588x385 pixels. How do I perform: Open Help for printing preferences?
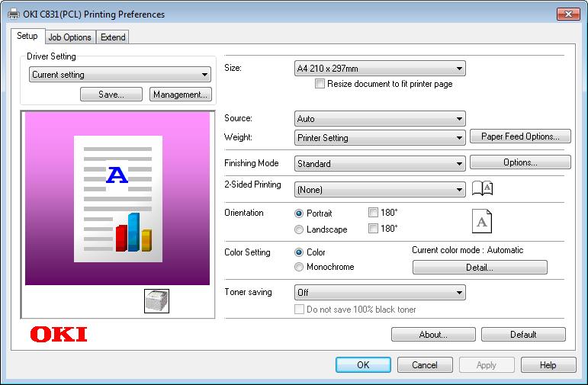[548, 364]
